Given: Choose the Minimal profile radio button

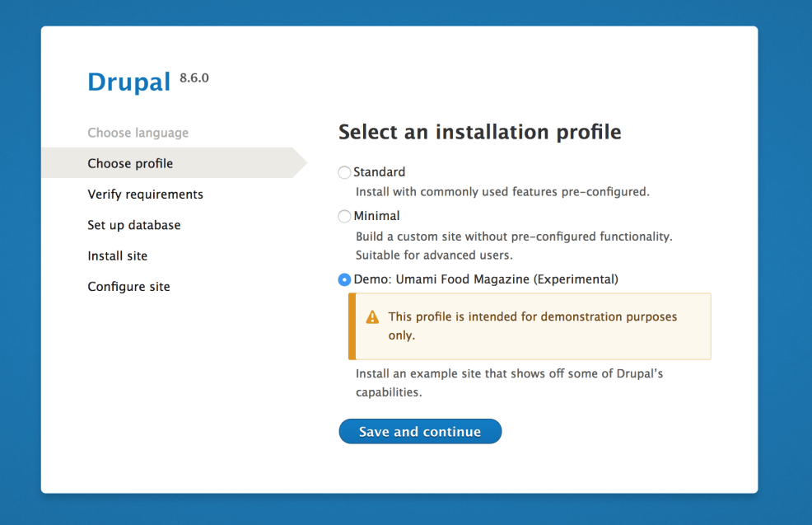Looking at the screenshot, I should pyautogui.click(x=344, y=216).
